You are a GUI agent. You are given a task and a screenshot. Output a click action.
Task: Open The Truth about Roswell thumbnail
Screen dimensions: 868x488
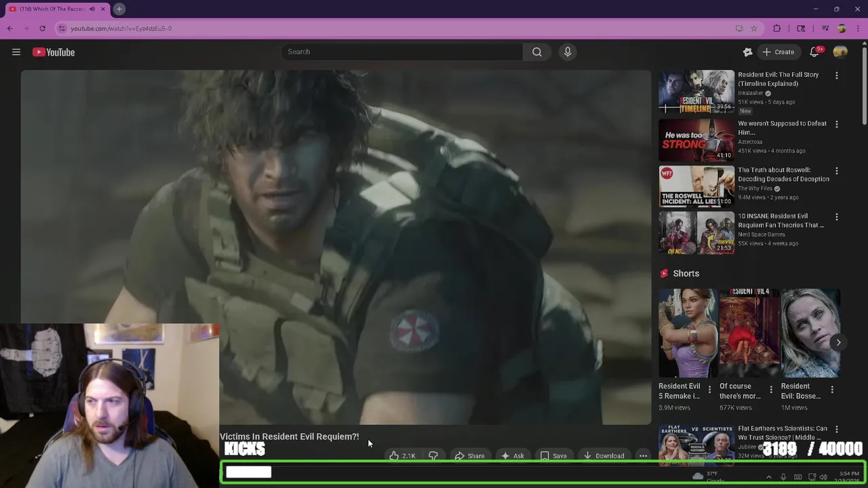click(696, 185)
